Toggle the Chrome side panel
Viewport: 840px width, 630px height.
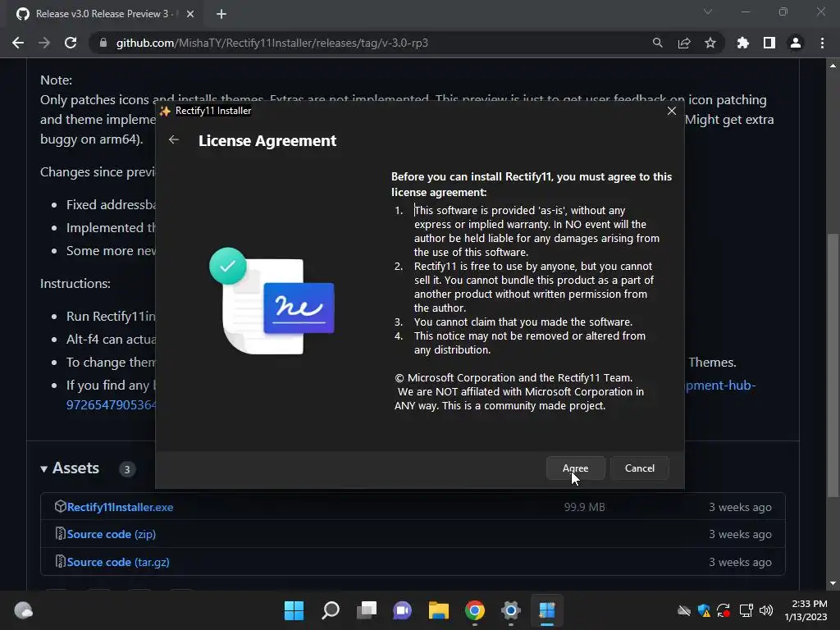coord(769,43)
